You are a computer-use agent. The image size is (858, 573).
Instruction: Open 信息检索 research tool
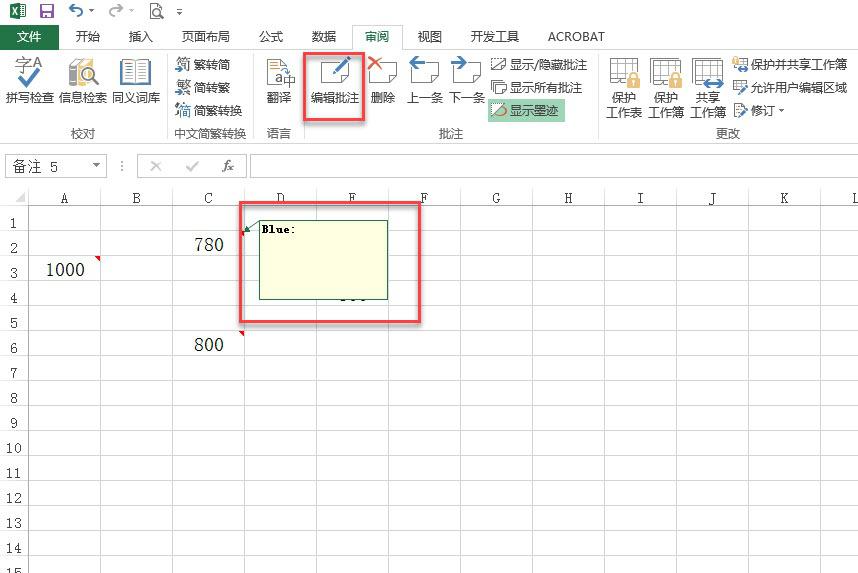(x=83, y=80)
